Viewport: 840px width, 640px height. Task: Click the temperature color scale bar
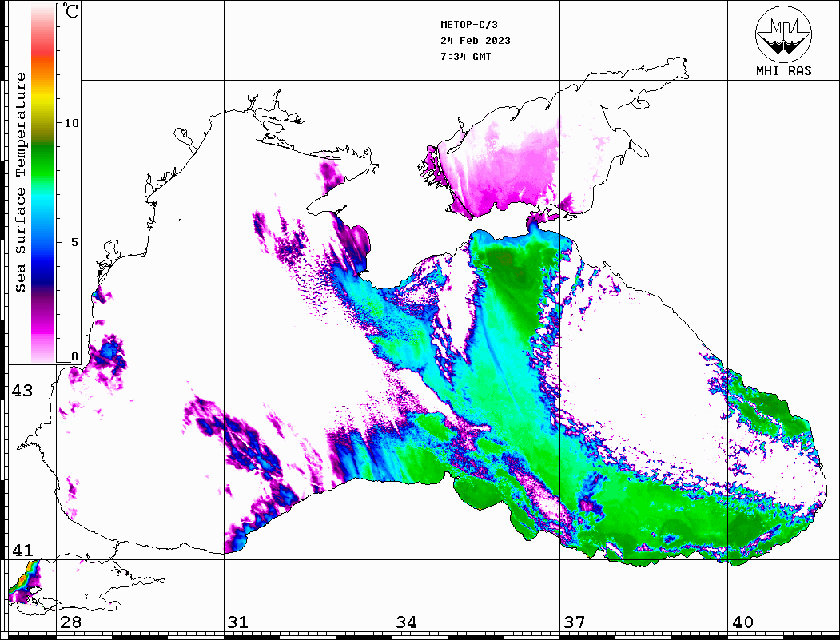(43, 183)
